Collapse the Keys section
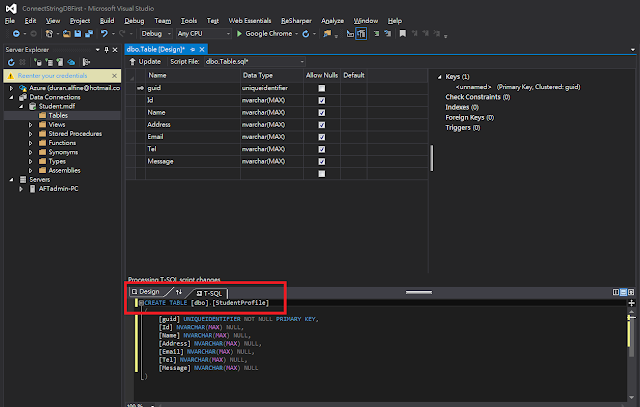Viewport: 640px width, 407px height. (440, 76)
